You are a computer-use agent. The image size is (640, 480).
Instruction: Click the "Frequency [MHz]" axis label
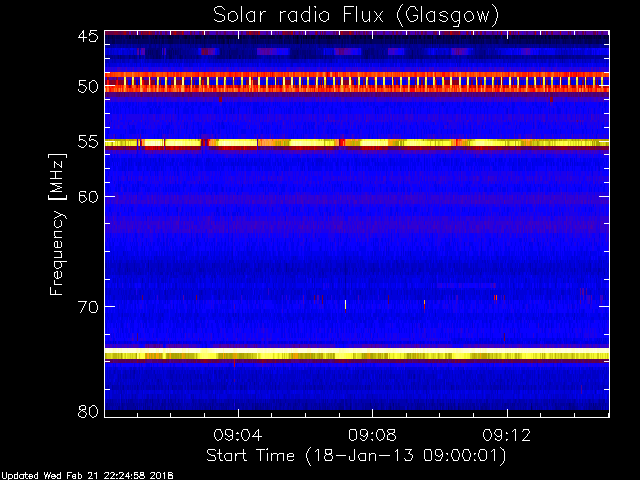tap(57, 224)
